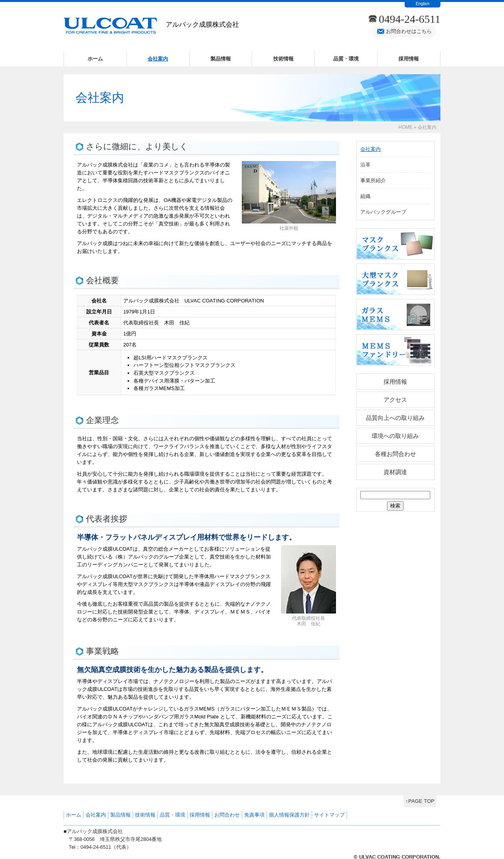Open ガラスMEMS product banner
Viewport: 504px width, 859px height.
tap(395, 315)
